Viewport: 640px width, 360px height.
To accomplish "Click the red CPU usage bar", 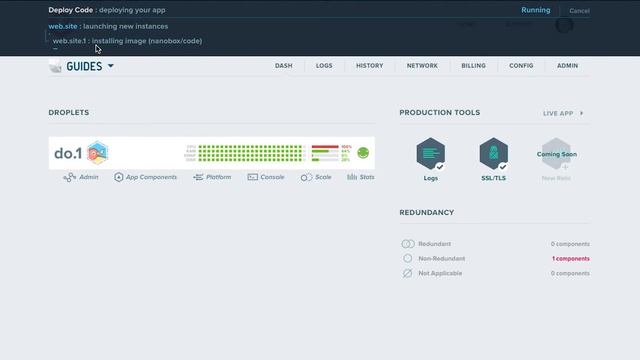I will [325, 147].
